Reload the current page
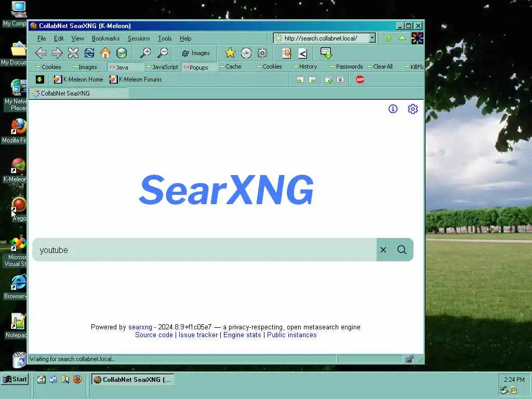Viewport: 532px width, 399px height. (x=89, y=53)
